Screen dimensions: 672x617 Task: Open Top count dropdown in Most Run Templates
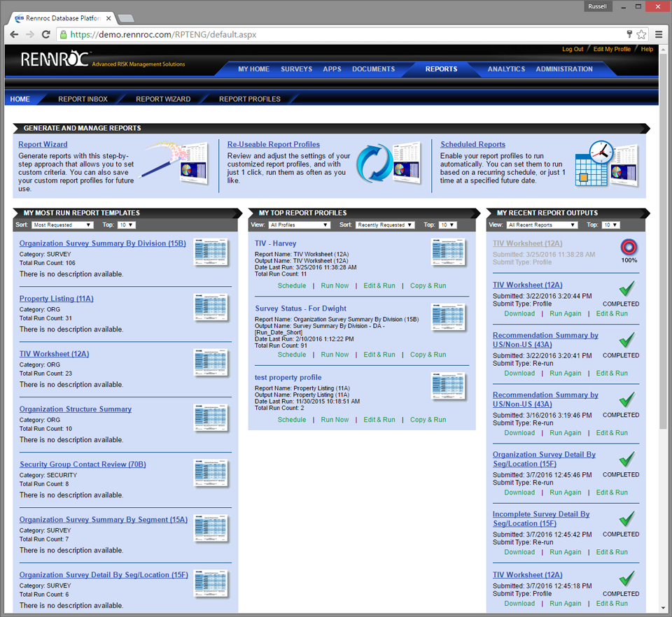click(x=127, y=225)
